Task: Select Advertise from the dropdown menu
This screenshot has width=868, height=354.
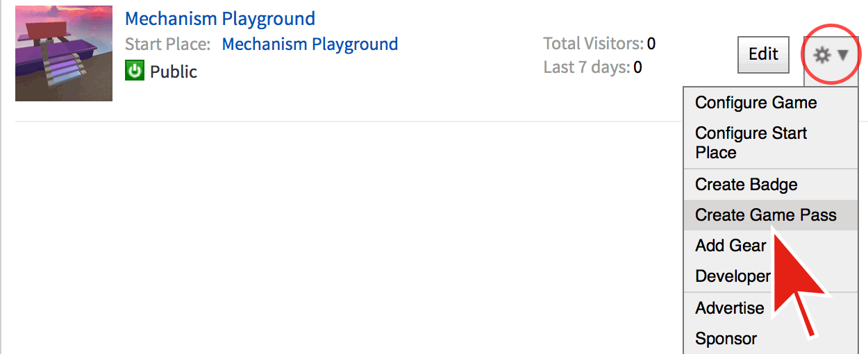Action: coord(729,307)
